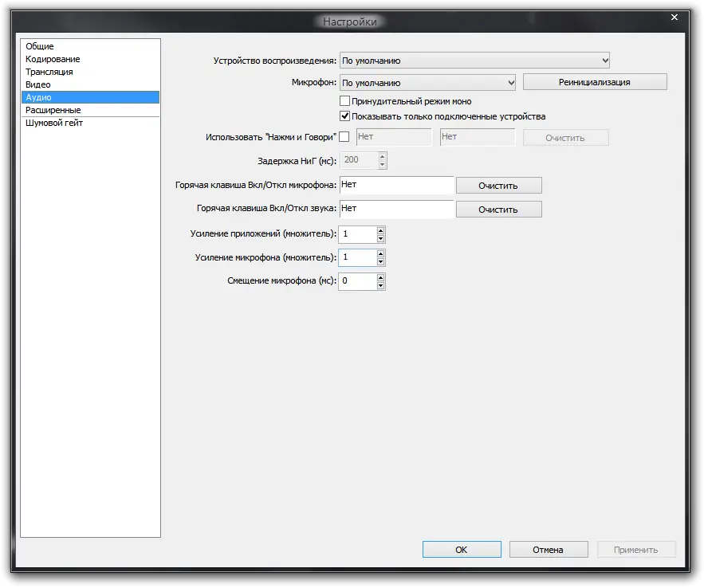The width and height of the screenshot is (704, 588).
Task: Uncheck Показывать только подключенные устройства
Action: [344, 116]
